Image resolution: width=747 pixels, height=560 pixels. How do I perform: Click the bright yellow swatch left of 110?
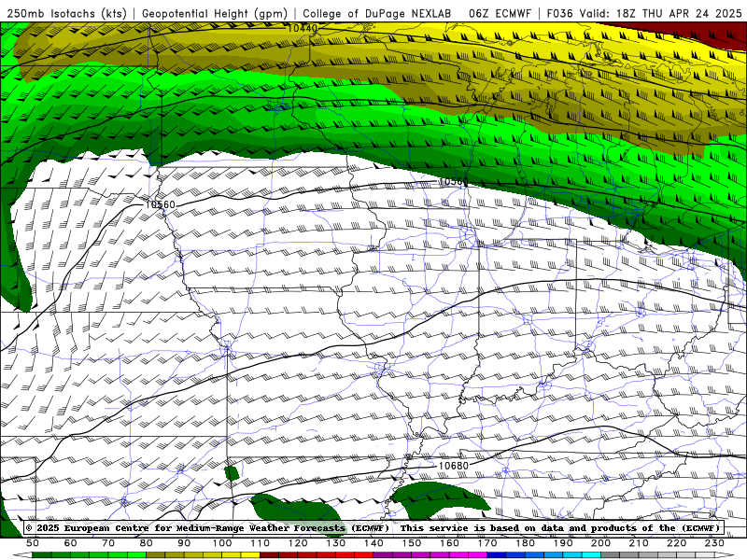(x=250, y=555)
